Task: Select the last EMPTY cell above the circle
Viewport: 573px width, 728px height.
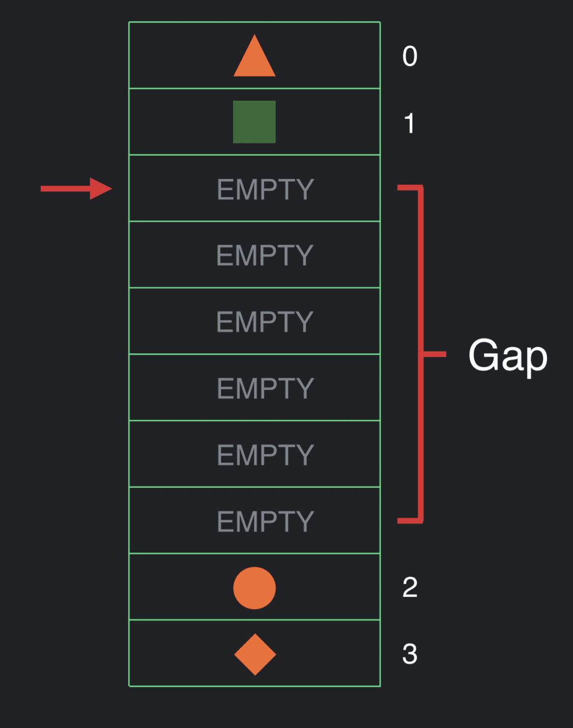Action: click(255, 520)
